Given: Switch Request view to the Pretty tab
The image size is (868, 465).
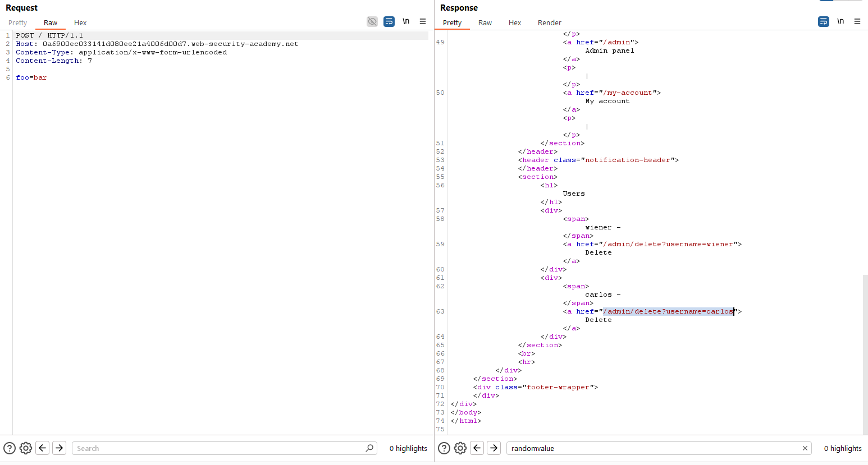Looking at the screenshot, I should pos(17,23).
